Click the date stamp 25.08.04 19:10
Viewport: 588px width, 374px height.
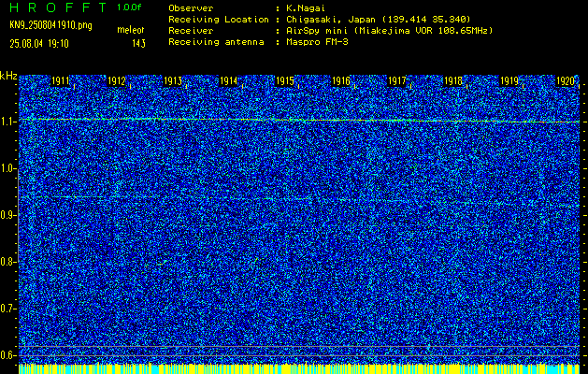click(39, 44)
